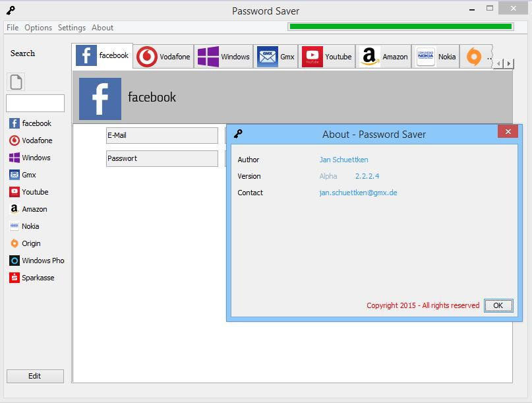Minimize the Password Saver window

pos(471,9)
